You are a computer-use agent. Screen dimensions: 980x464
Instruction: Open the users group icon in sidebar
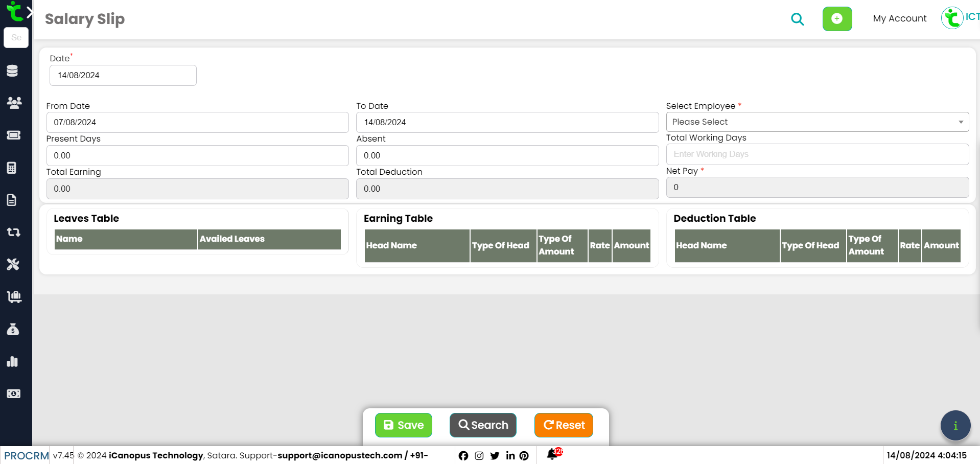tap(14, 103)
